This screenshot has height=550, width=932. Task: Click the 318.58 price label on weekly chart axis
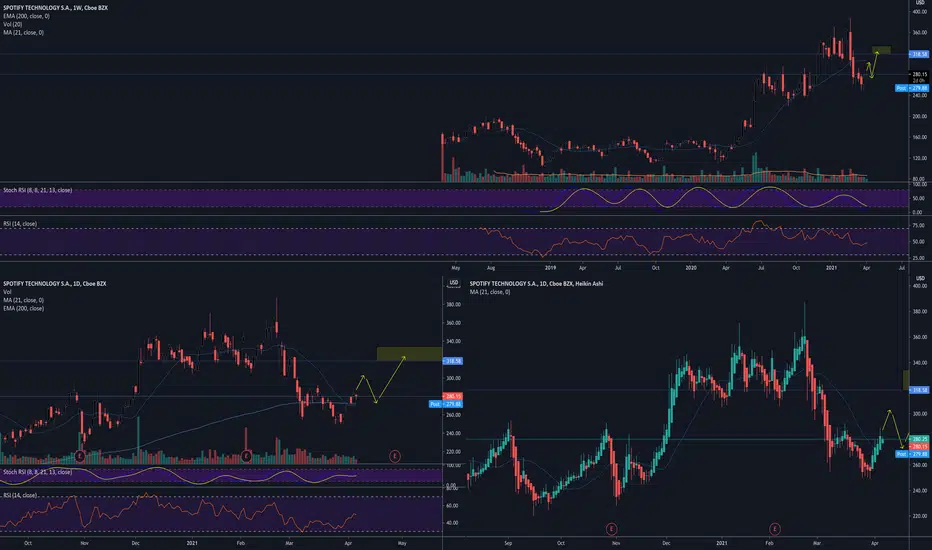click(919, 54)
